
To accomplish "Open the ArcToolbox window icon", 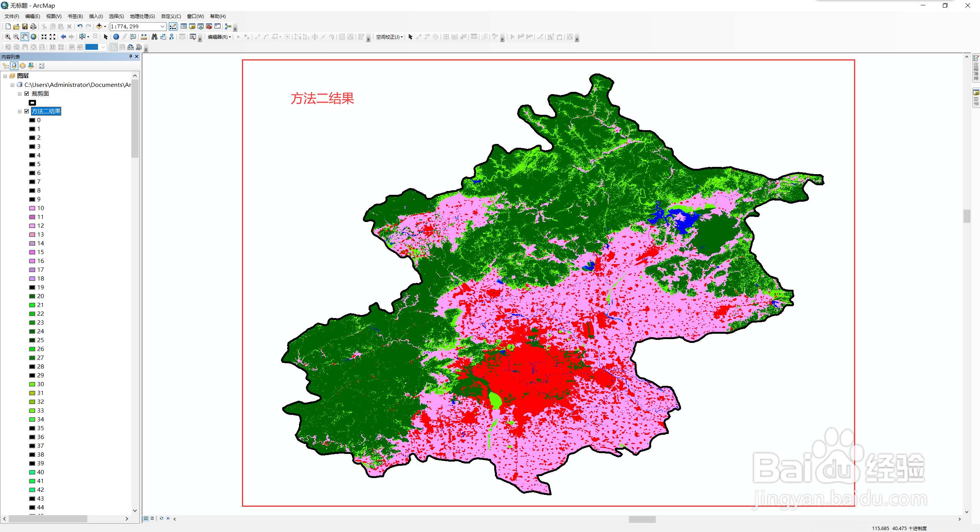I will tap(209, 26).
